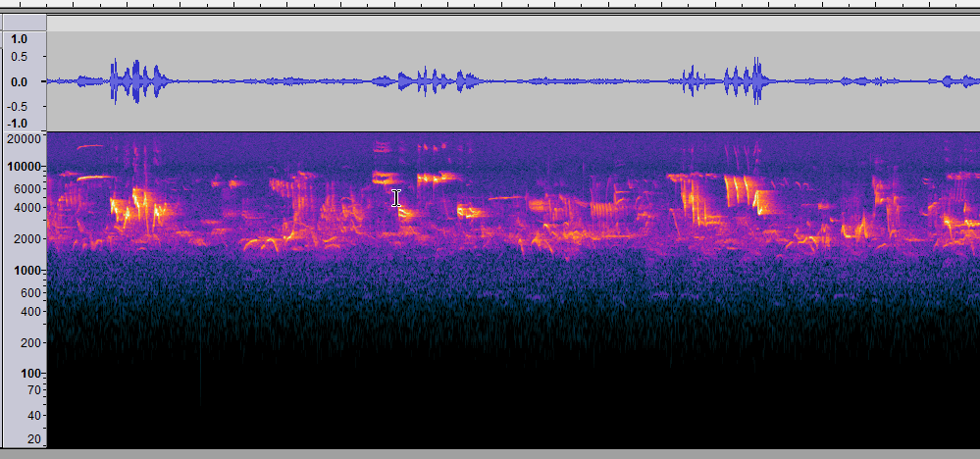Click the 20000 Hz frequency scale label
This screenshot has width=980, height=459.
[x=22, y=139]
